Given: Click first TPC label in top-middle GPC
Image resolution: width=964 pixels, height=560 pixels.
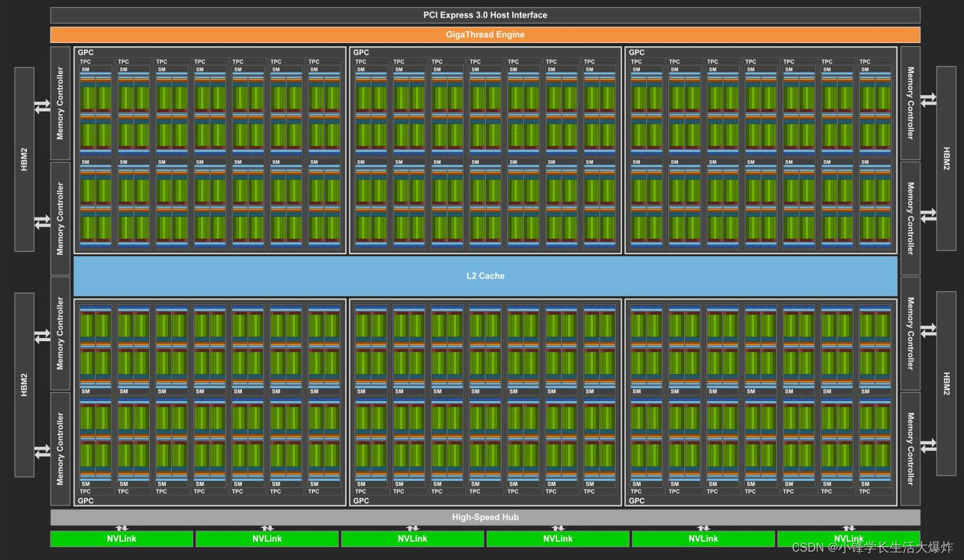Looking at the screenshot, I should tap(361, 62).
